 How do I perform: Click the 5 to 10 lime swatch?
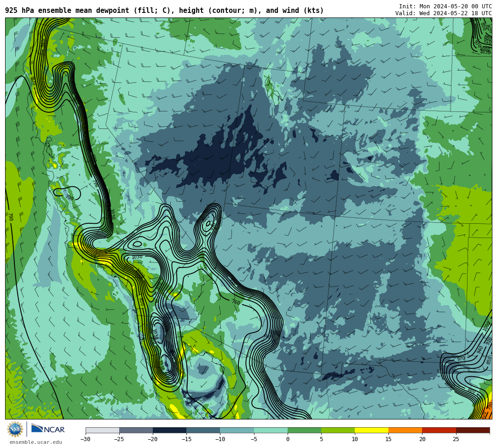coord(338,430)
